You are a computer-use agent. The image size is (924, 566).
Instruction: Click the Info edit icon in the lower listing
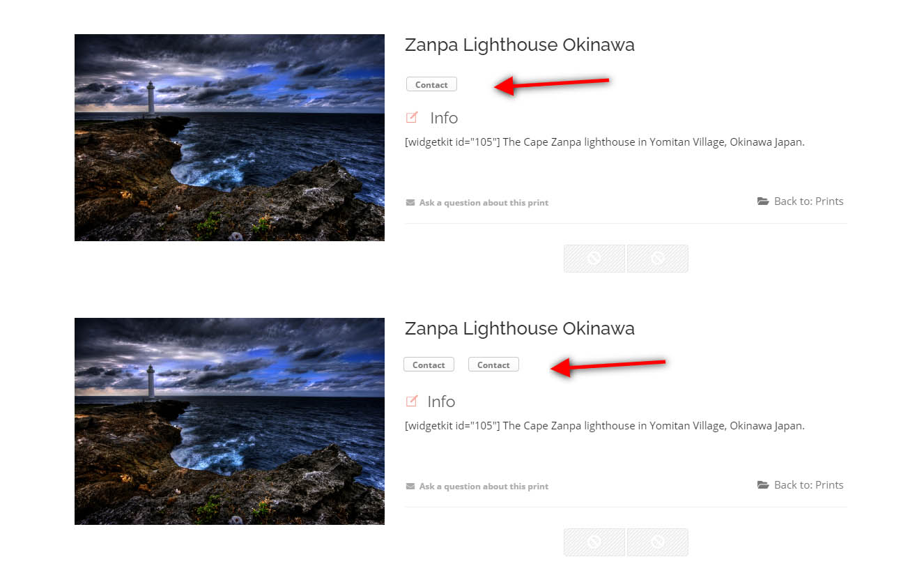pyautogui.click(x=412, y=401)
